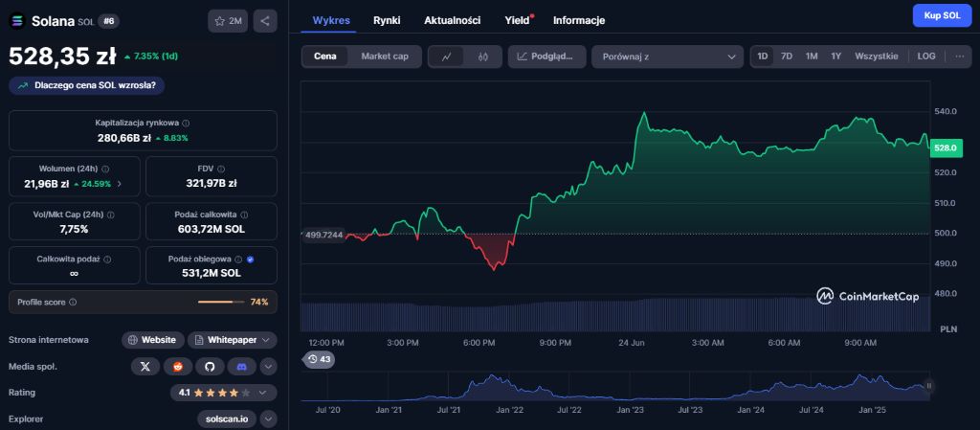Expand more explorers next to solscan.io
This screenshot has height=430, width=980.
click(x=268, y=419)
